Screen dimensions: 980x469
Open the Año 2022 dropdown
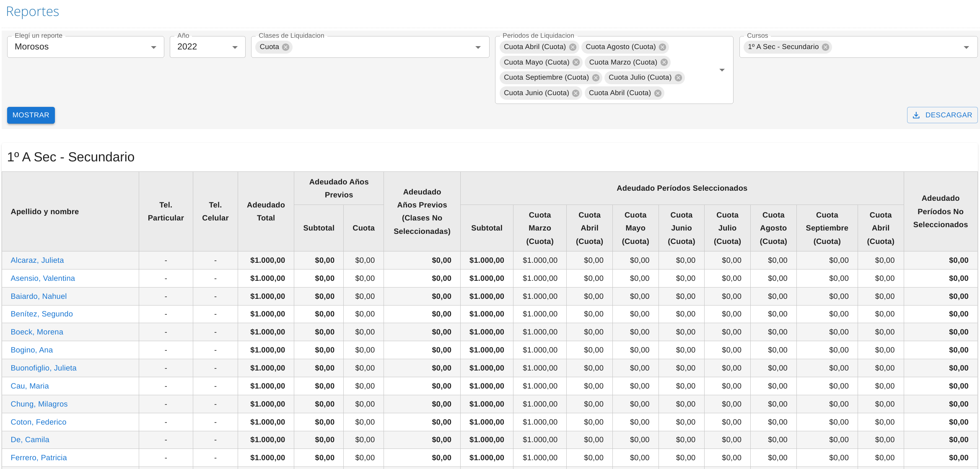(x=207, y=47)
